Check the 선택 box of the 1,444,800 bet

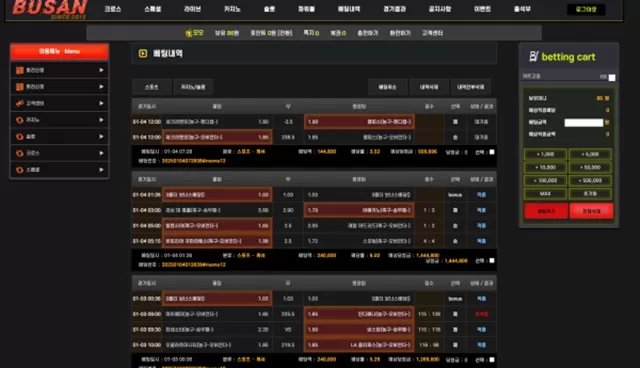pos(492,260)
